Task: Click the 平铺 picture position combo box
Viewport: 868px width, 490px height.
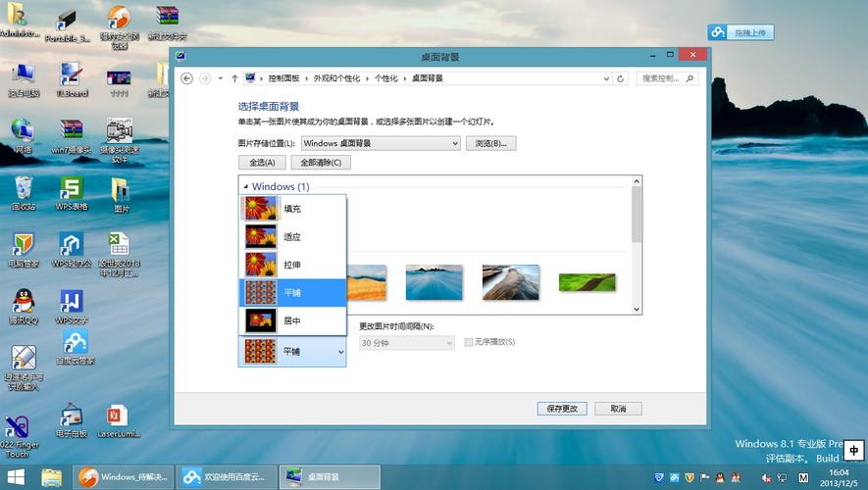Action: point(292,351)
